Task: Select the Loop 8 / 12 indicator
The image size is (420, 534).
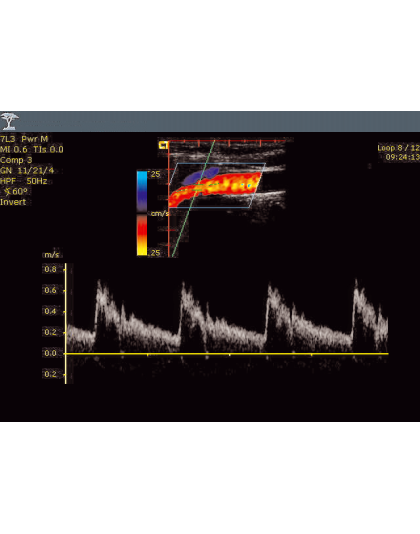Action: tap(398, 148)
